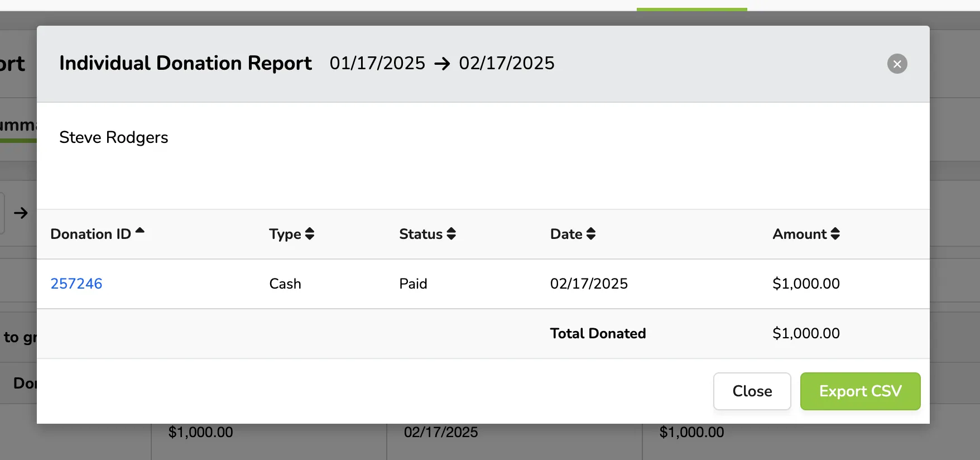Select the Total Donated $1,000.00 value
The height and width of the screenshot is (460, 980).
806,333
